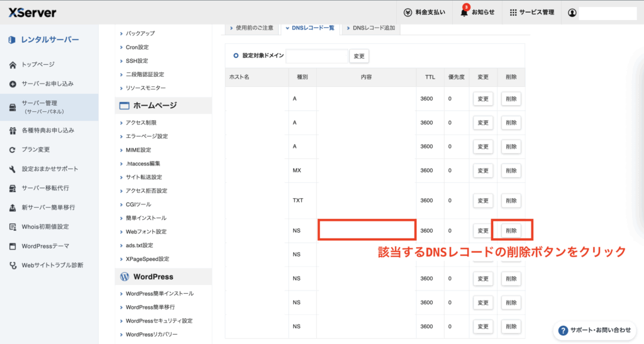Open WordPressリカバリー link
644x344 pixels.
pos(152,335)
